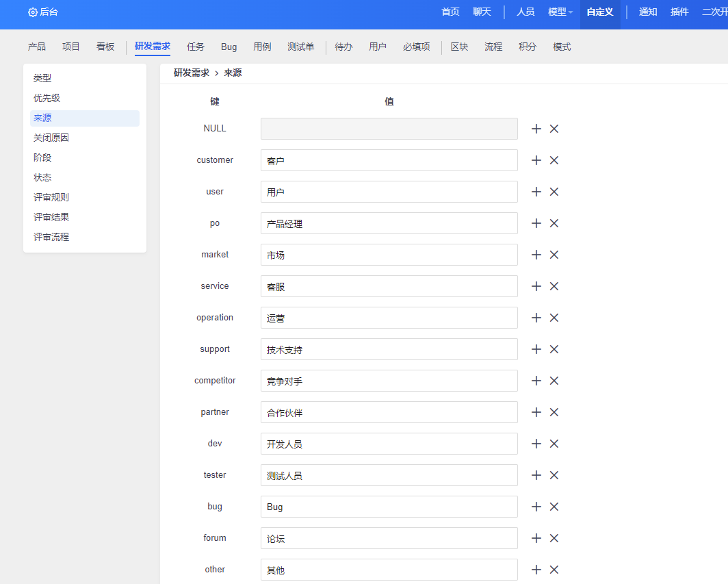Click the plus icon beside customer row
728x584 pixels.
[x=536, y=160]
